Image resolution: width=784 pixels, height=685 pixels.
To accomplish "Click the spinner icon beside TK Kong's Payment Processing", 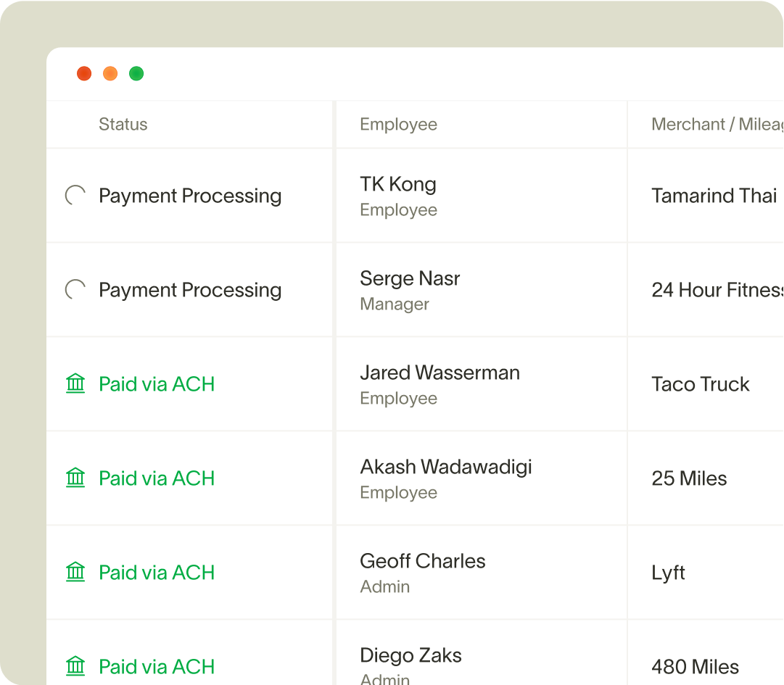I will click(x=75, y=196).
